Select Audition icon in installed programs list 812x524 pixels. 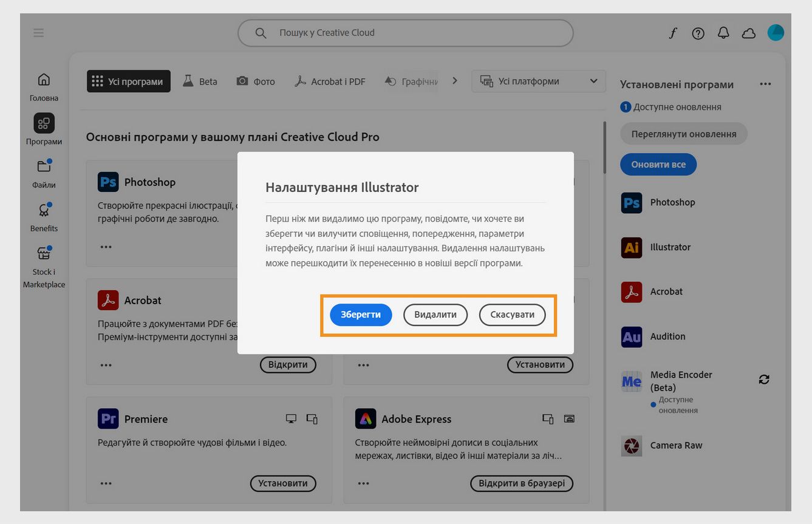[x=632, y=337]
